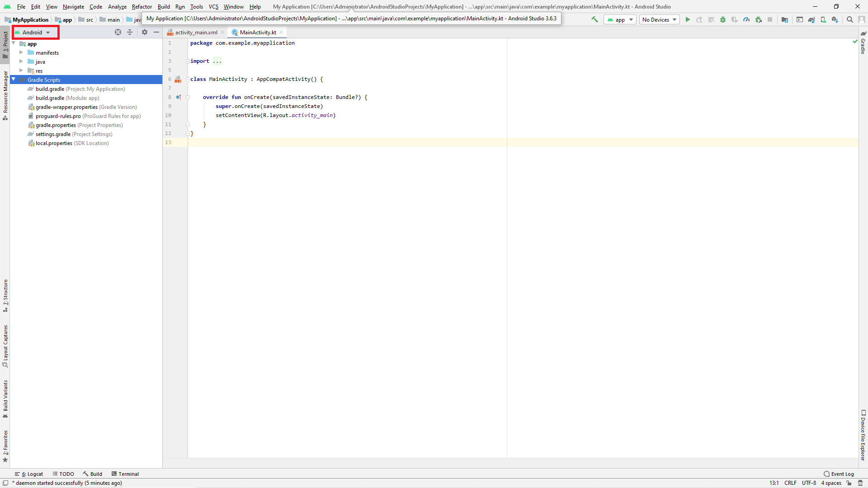Expand the manifests folder in the tree
Screen dimensions: 868x488
click(x=21, y=52)
